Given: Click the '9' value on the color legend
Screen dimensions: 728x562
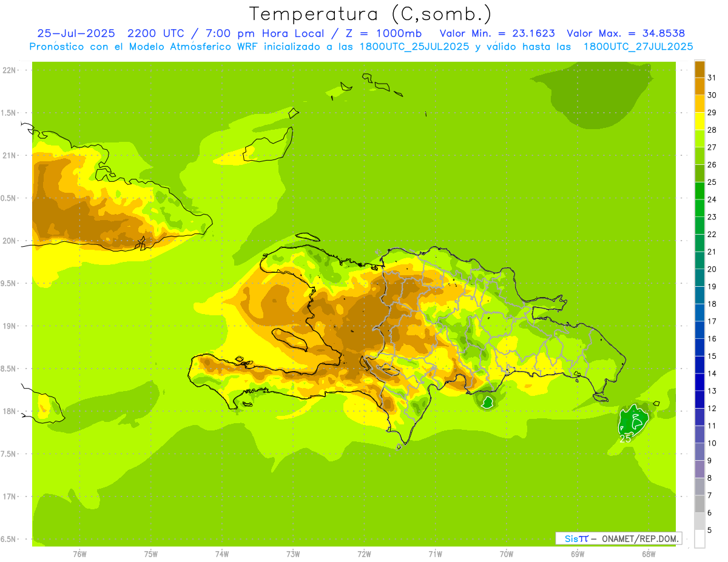Looking at the screenshot, I should click(x=710, y=461).
